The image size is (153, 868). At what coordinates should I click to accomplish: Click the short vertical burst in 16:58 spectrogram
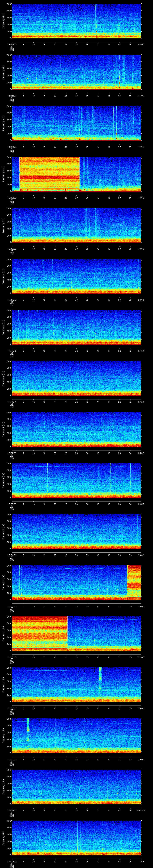28,730
